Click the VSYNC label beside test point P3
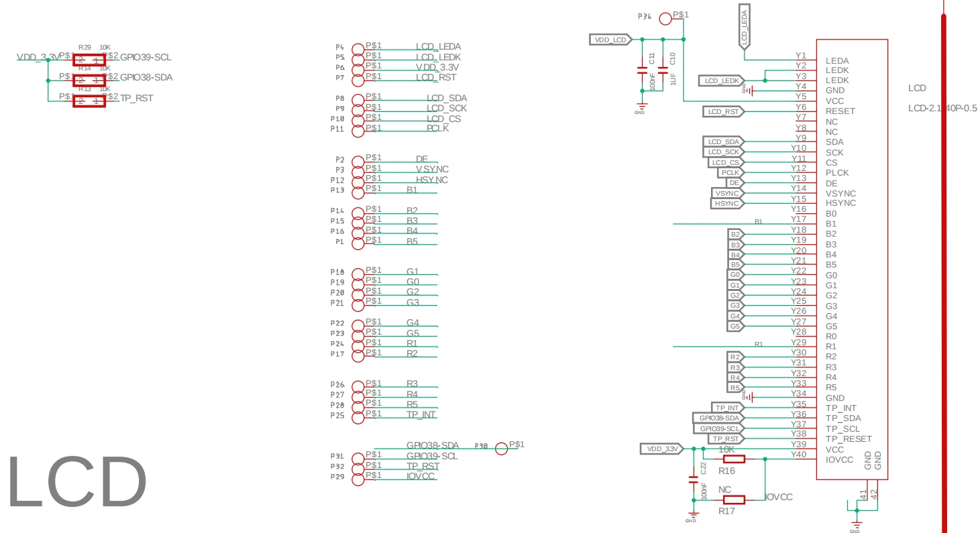This screenshot has width=980, height=533. click(432, 169)
